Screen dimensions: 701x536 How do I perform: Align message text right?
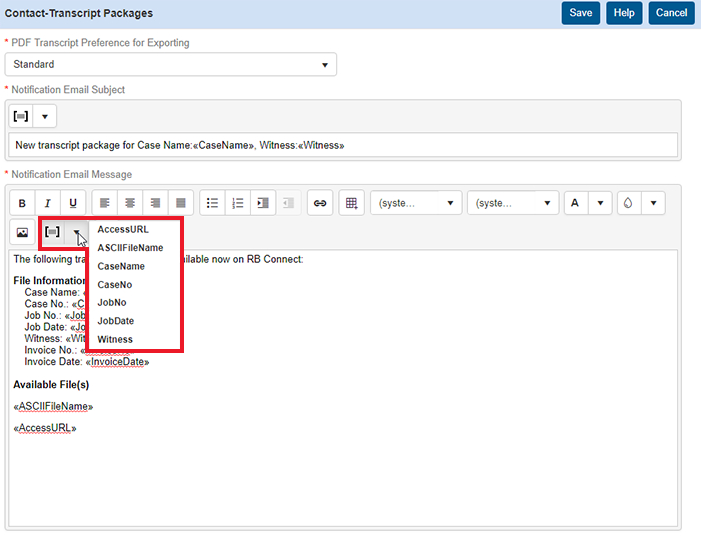click(x=156, y=203)
